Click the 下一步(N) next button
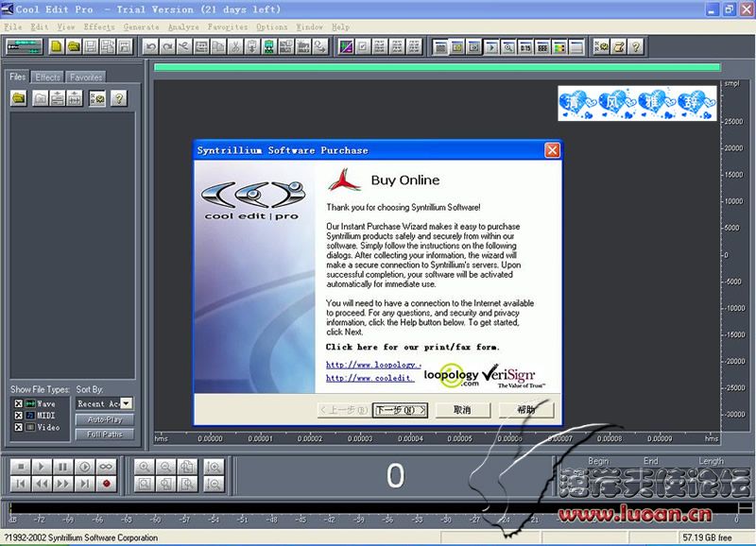Image resolution: width=756 pixels, height=546 pixels. 400,410
